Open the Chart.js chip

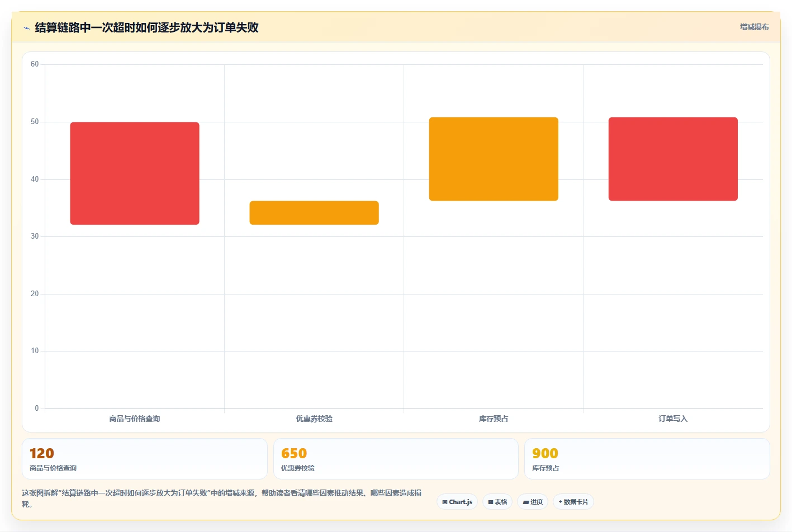point(457,502)
